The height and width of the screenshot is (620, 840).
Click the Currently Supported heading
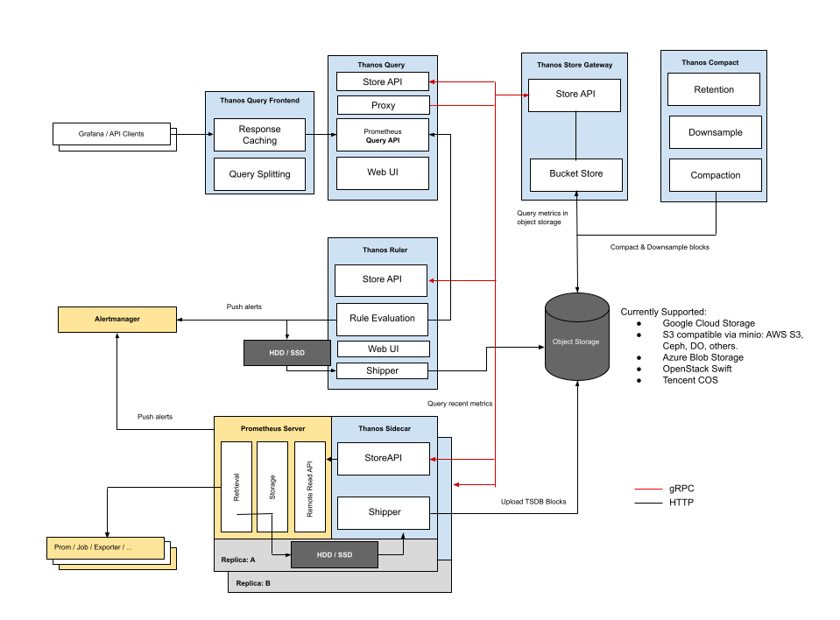(x=663, y=312)
